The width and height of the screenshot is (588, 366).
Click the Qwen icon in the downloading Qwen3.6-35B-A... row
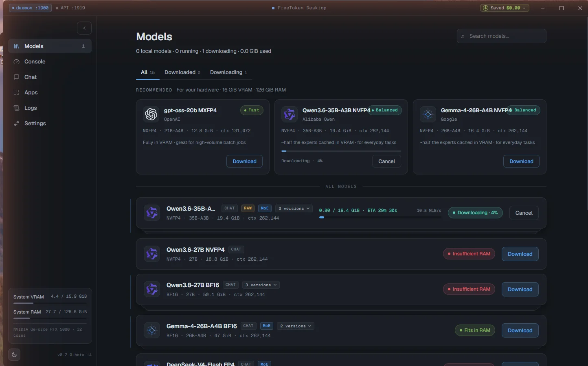point(152,213)
